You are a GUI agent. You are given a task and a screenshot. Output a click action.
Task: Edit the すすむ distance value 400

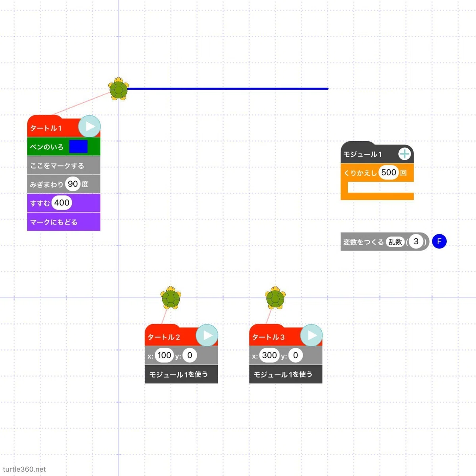61,203
